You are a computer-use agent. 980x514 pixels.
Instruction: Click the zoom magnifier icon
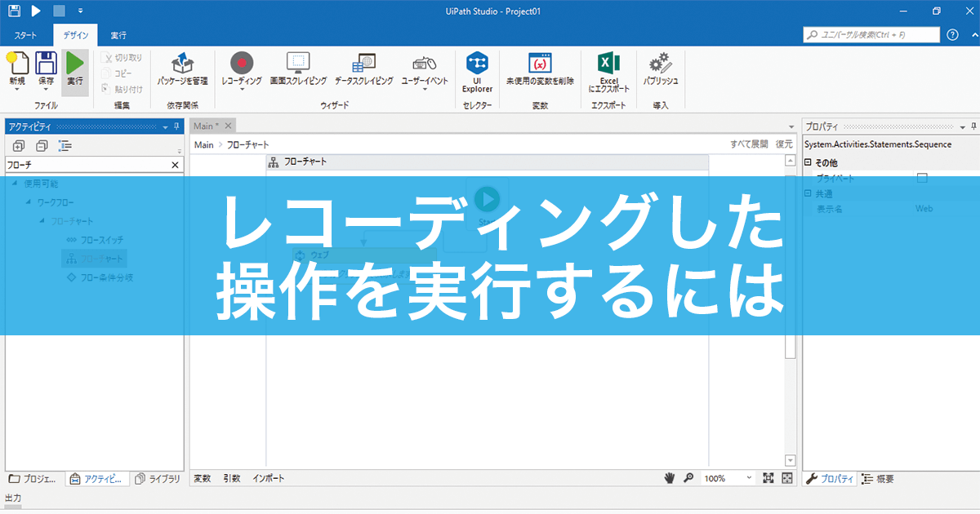coord(688,478)
